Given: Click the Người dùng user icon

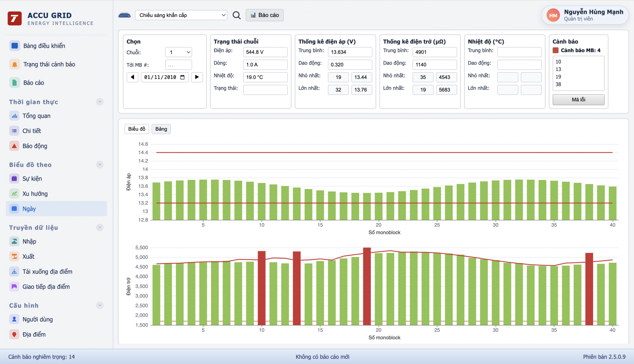Looking at the screenshot, I should 14,319.
